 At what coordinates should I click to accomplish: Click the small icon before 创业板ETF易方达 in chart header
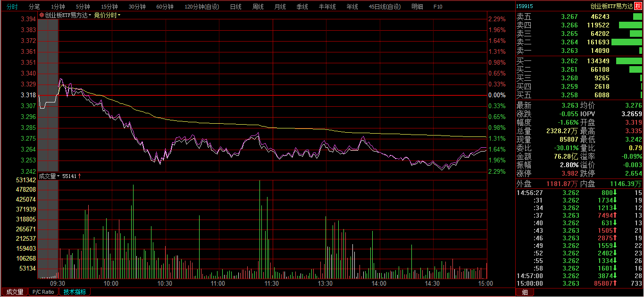click(42, 15)
